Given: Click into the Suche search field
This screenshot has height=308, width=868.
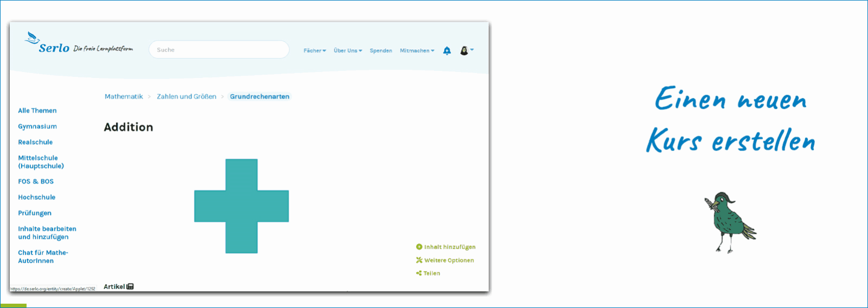Looking at the screenshot, I should click(219, 50).
